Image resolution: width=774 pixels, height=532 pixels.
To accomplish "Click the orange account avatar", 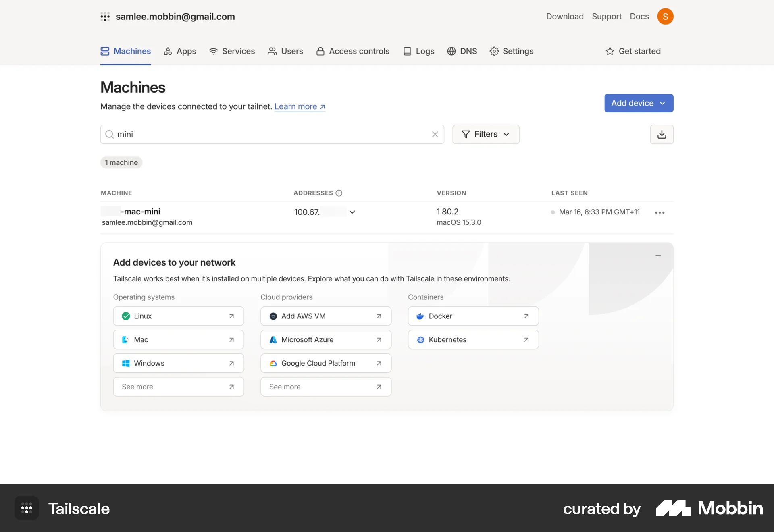I will click(x=666, y=17).
